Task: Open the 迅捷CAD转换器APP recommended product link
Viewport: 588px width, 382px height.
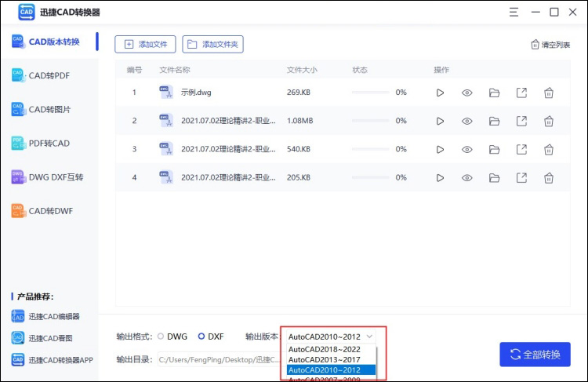Action: click(52, 360)
